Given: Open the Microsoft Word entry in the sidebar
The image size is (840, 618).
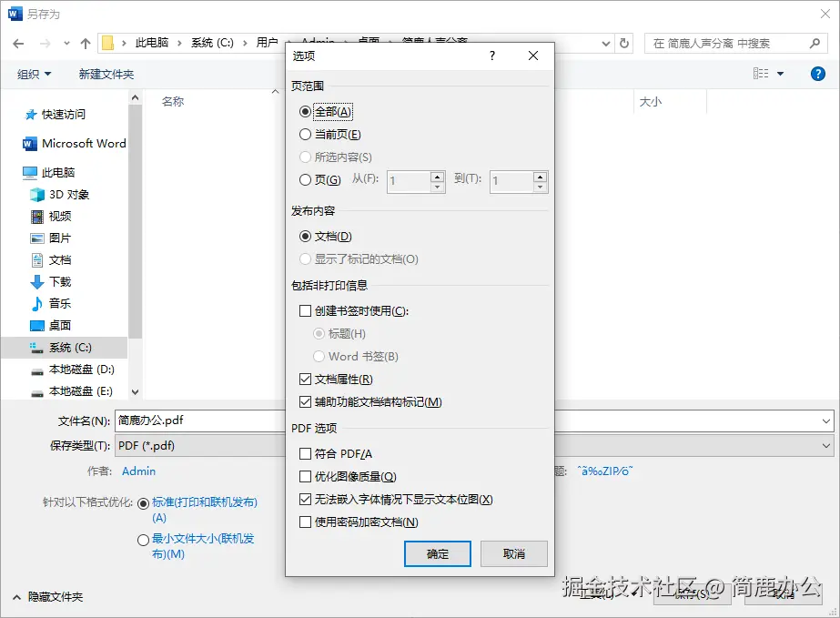Looking at the screenshot, I should (x=84, y=143).
